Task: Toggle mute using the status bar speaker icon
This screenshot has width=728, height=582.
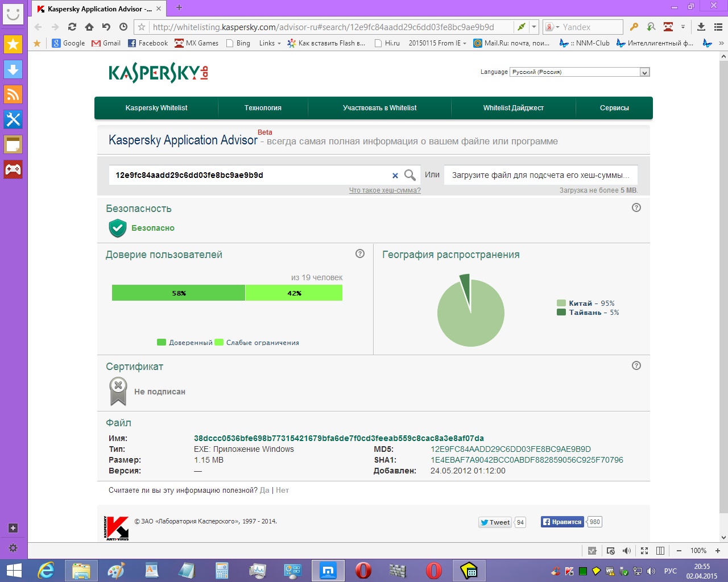Action: [x=627, y=551]
